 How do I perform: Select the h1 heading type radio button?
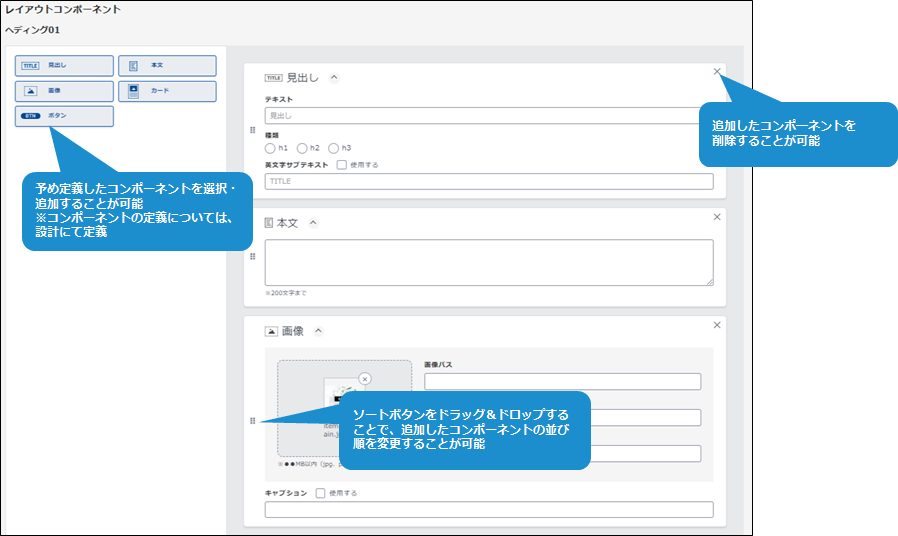pos(270,148)
